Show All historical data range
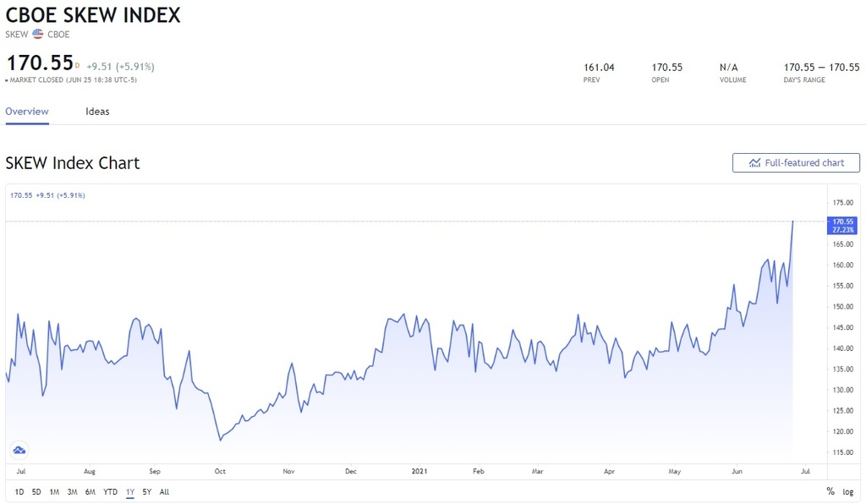The height and width of the screenshot is (504, 866). point(164,491)
